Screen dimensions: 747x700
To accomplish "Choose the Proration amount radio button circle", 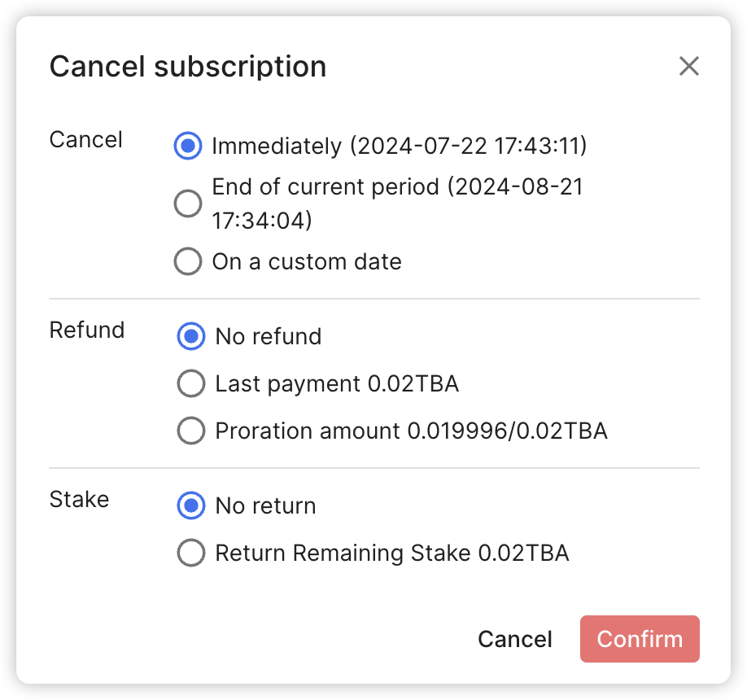I will coord(191,431).
